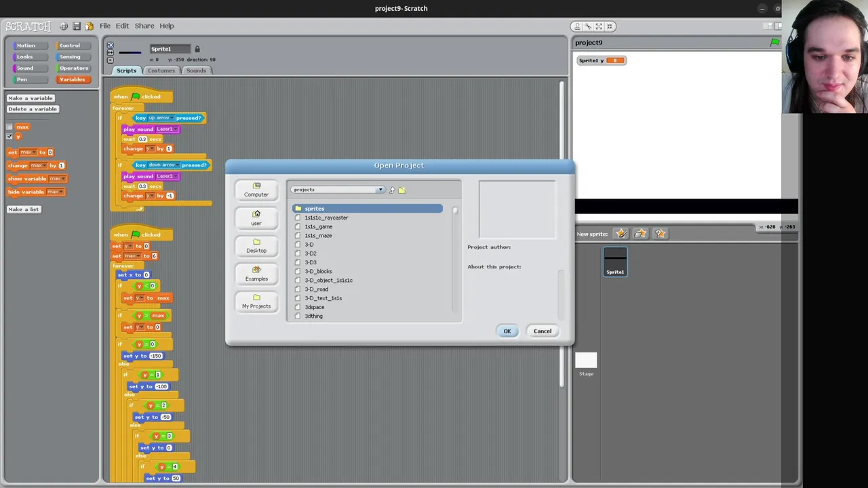Screen dimensions: 868x488
Task: Select the scissors delete tool
Action: (588, 26)
